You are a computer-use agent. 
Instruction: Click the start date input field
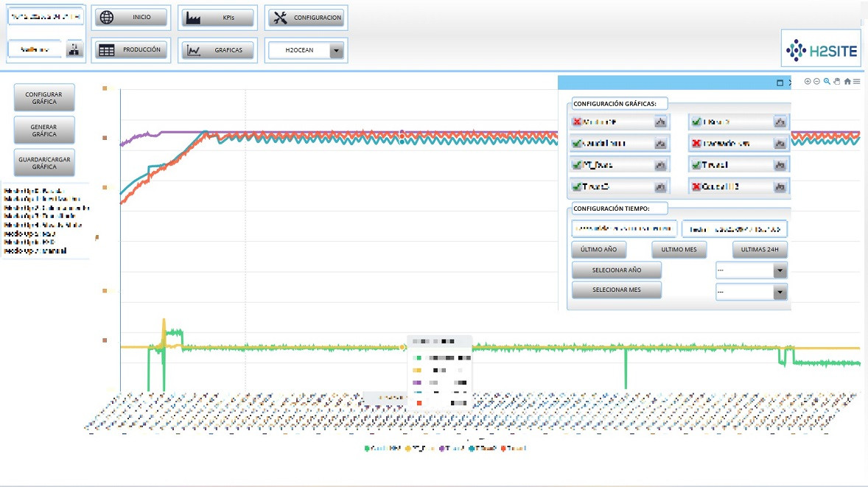(x=624, y=229)
